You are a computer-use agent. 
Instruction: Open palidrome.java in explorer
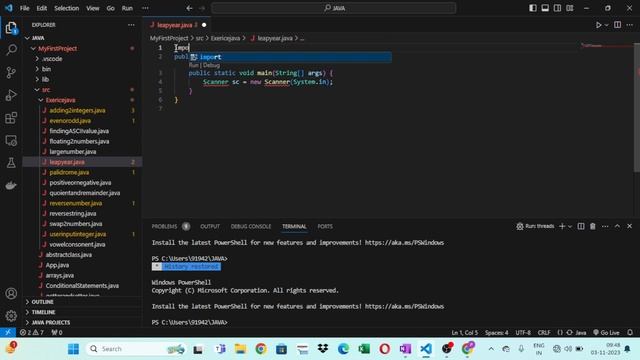click(69, 172)
